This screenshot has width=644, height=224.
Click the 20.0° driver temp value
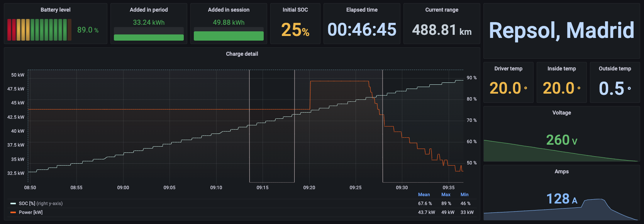[x=508, y=88]
